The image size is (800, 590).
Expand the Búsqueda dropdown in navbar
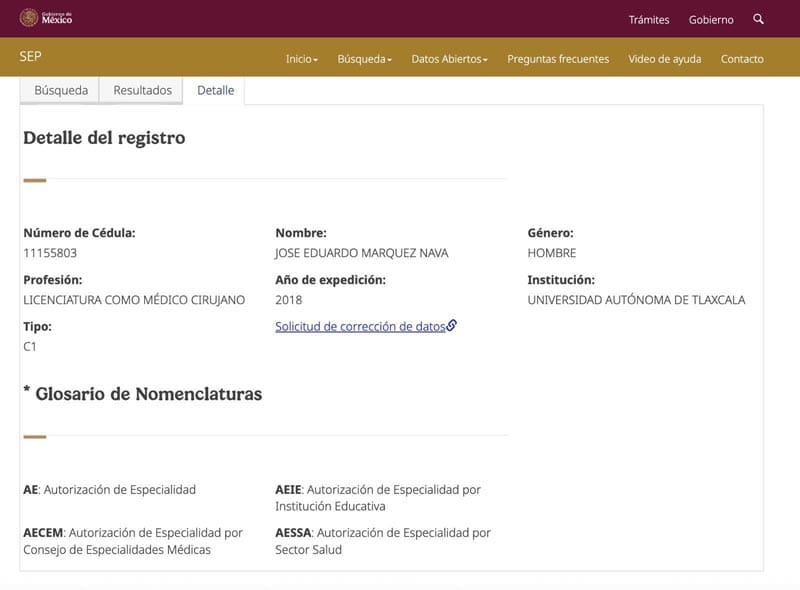pos(364,59)
